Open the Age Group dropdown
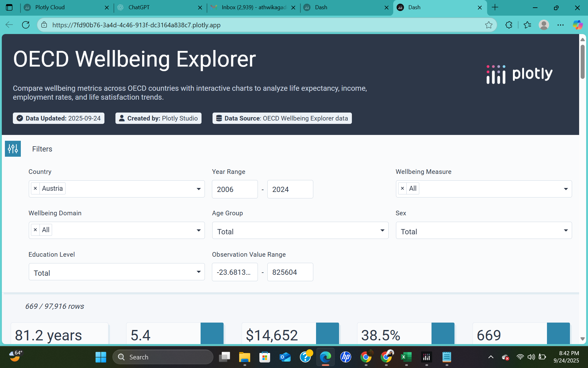The width and height of the screenshot is (588, 368). click(x=382, y=230)
